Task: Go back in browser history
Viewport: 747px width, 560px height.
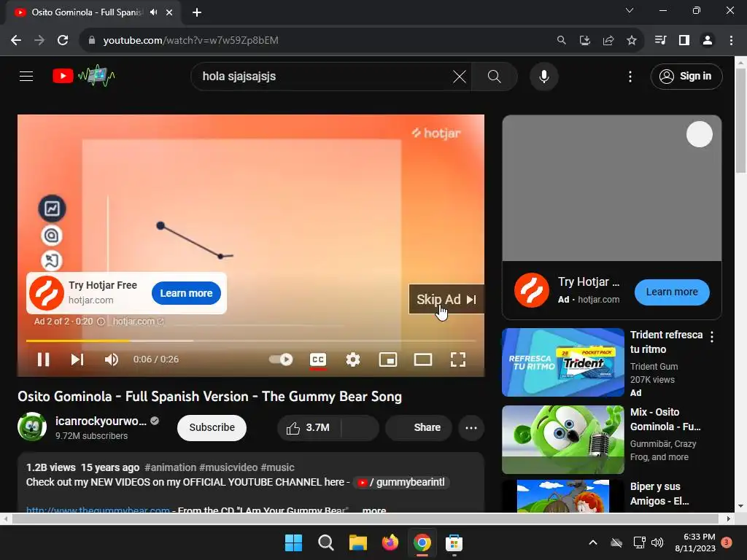Action: pyautogui.click(x=16, y=41)
